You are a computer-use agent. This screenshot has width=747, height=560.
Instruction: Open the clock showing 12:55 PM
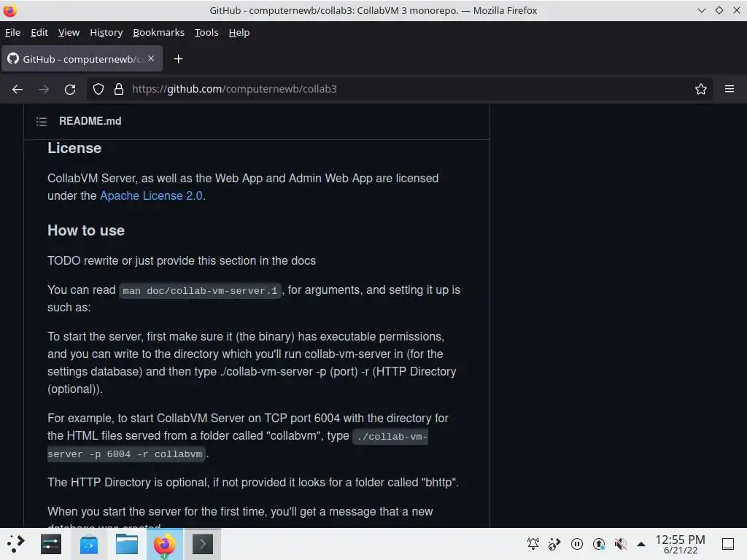680,544
